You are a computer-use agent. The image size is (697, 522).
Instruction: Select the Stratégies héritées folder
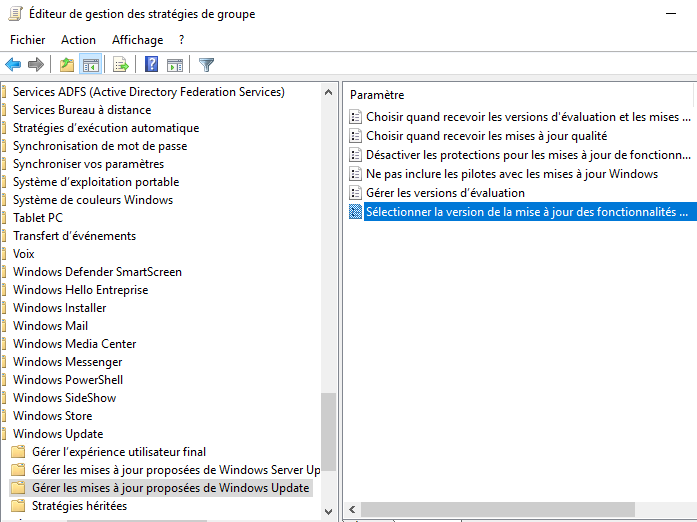[79, 506]
